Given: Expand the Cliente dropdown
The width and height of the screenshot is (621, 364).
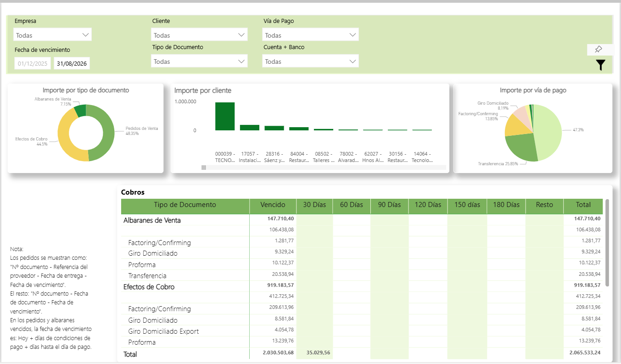Looking at the screenshot, I should [x=199, y=35].
